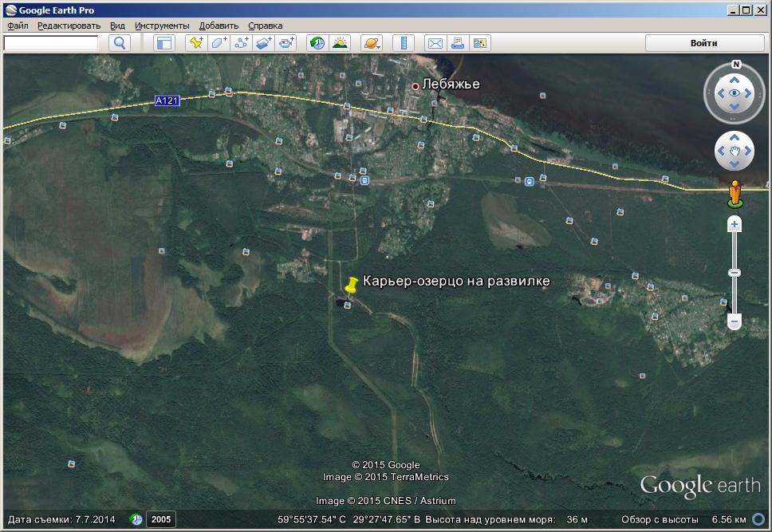Click the Лебяжье place label
Viewport: 772px width, 532px height.
coord(451,85)
